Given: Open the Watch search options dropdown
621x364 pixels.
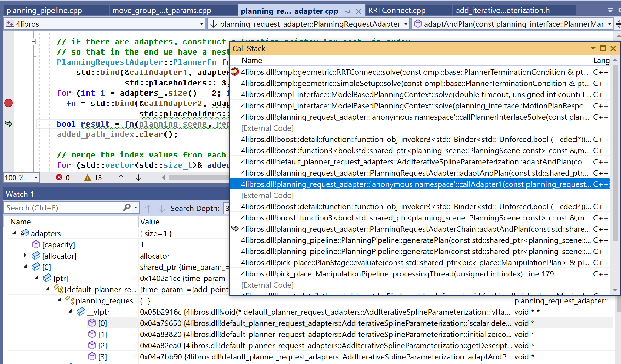Looking at the screenshot, I should 136,208.
